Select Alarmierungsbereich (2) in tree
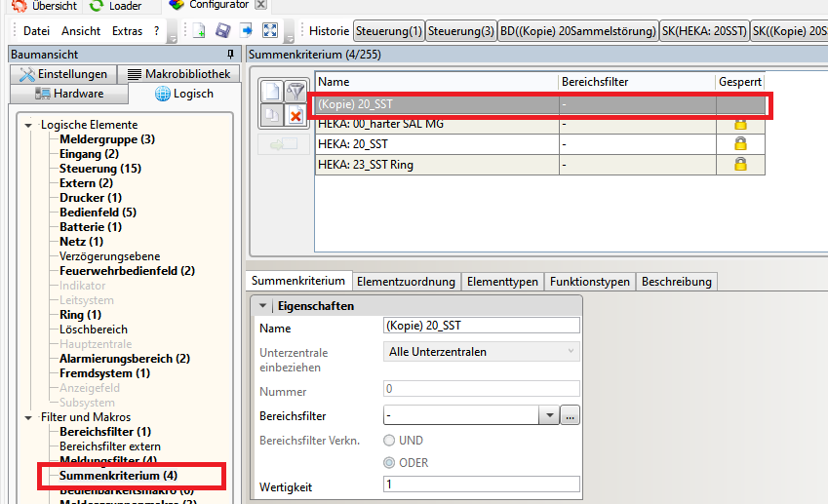The image size is (828, 504). click(125, 359)
